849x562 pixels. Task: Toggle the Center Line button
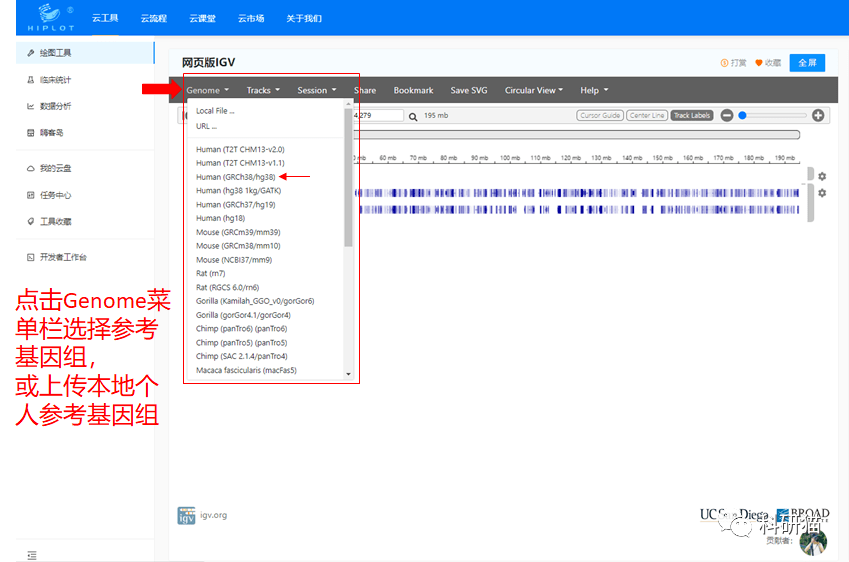pos(647,116)
